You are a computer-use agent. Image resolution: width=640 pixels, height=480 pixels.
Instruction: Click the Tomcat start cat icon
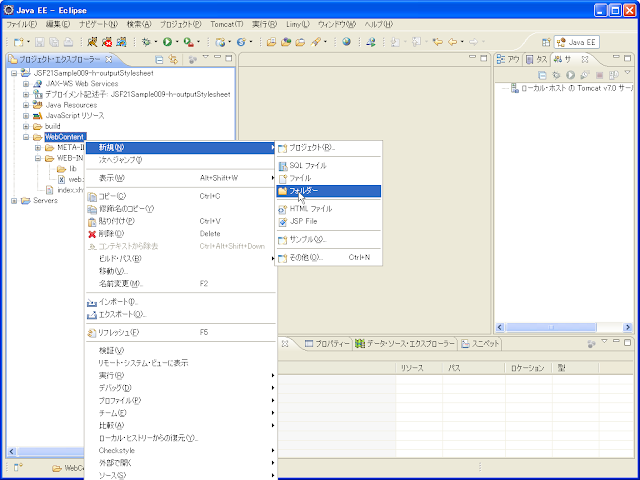pos(93,42)
